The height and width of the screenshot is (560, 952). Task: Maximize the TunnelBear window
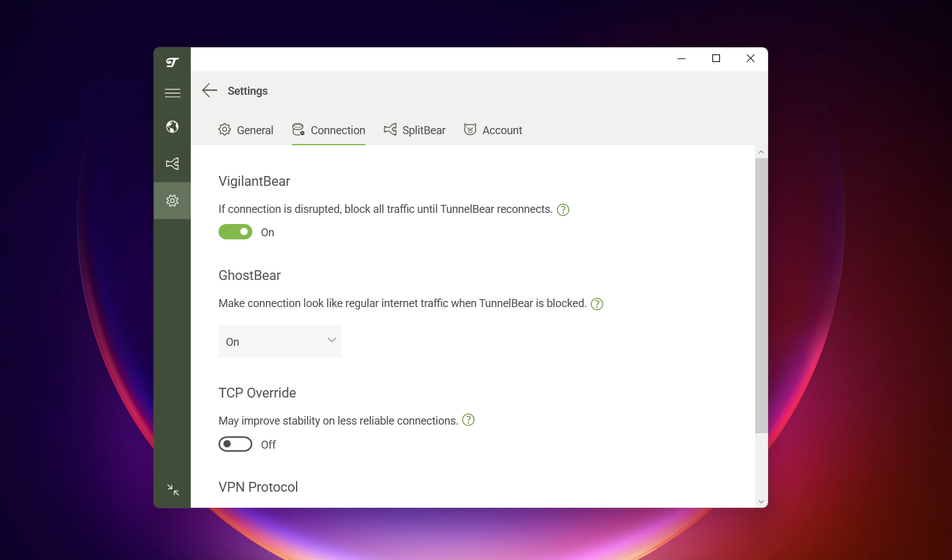coord(716,58)
